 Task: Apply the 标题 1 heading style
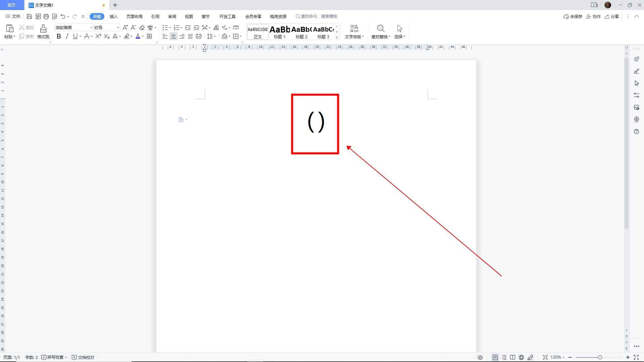(280, 32)
